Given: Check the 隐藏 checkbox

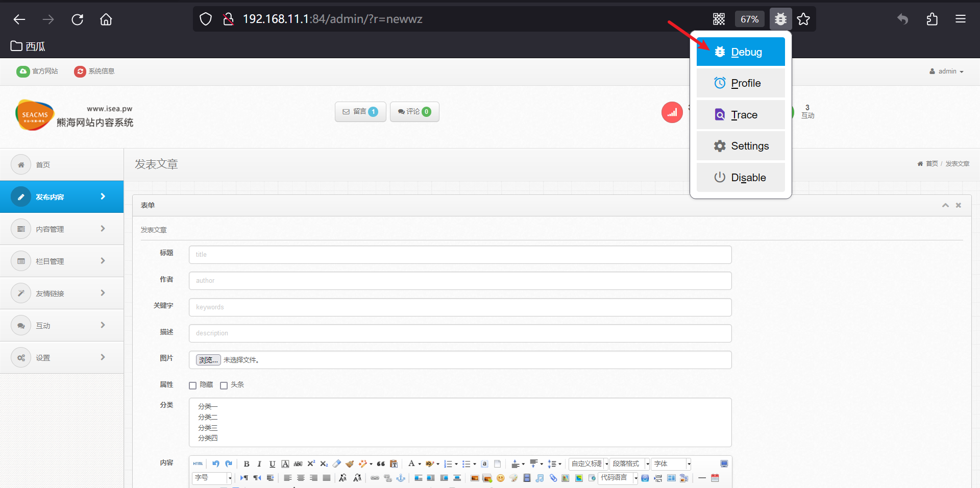Looking at the screenshot, I should pyautogui.click(x=192, y=385).
